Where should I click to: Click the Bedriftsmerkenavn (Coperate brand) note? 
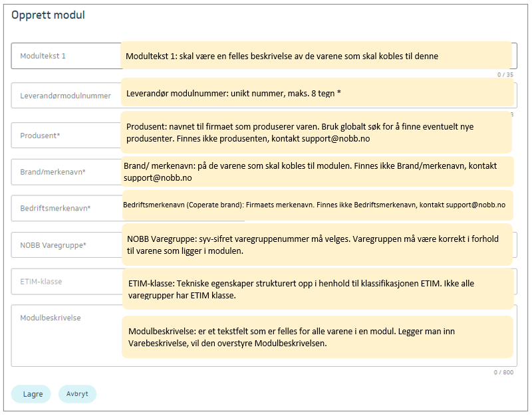317,205
